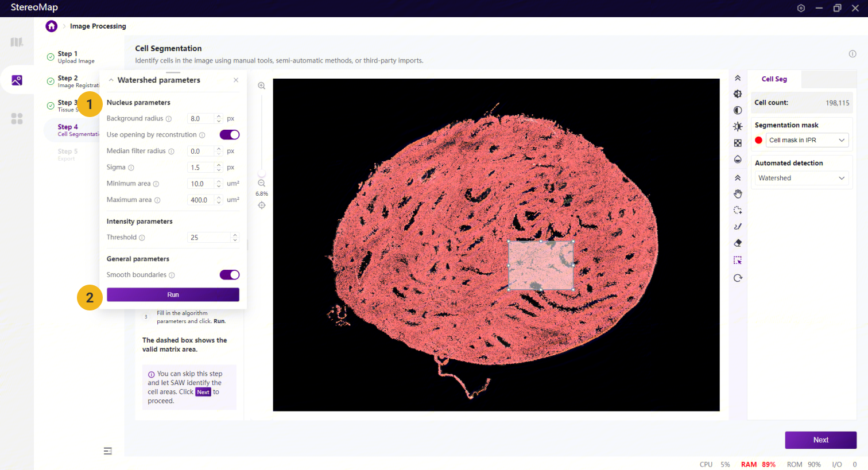Click the Maximum area stepper arrows
The image size is (868, 470).
click(219, 200)
